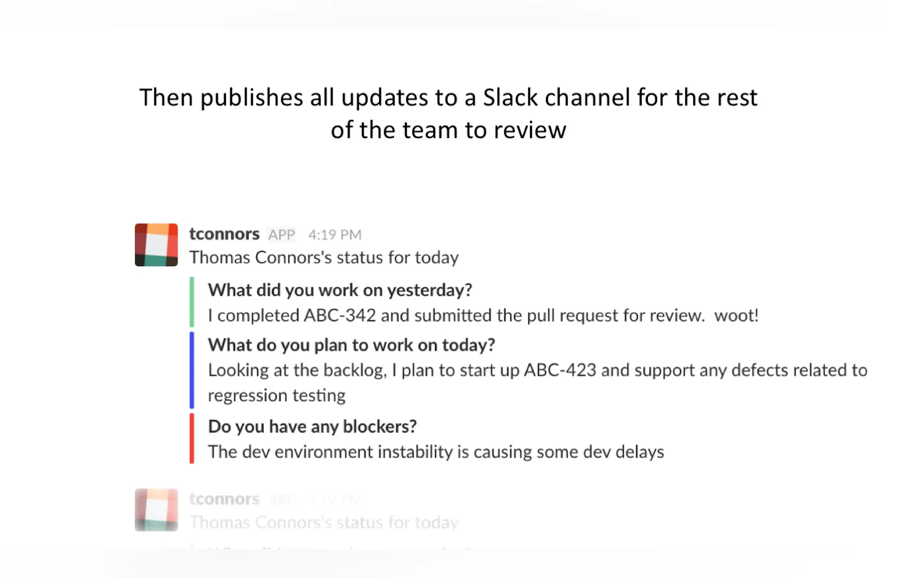Click "What do you plan to work on today?" heading
This screenshot has width=924, height=578.
(x=351, y=345)
